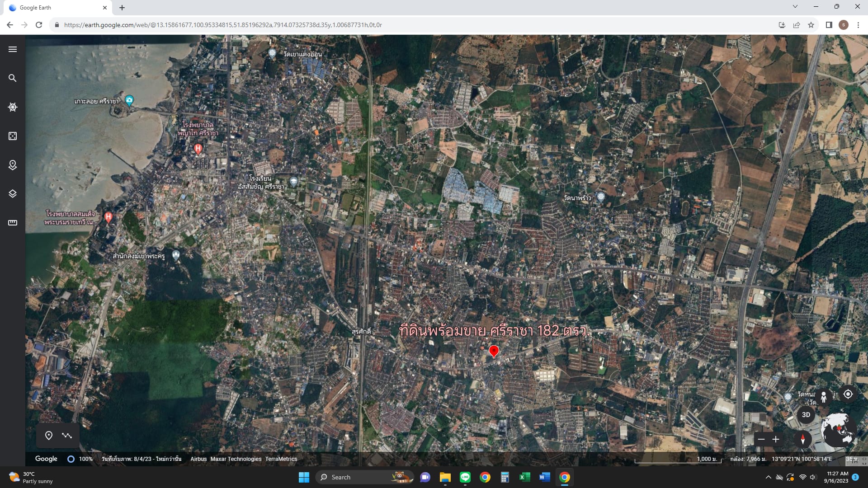
Task: Click Koh Loy Sriracha camera marker
Action: (x=129, y=100)
